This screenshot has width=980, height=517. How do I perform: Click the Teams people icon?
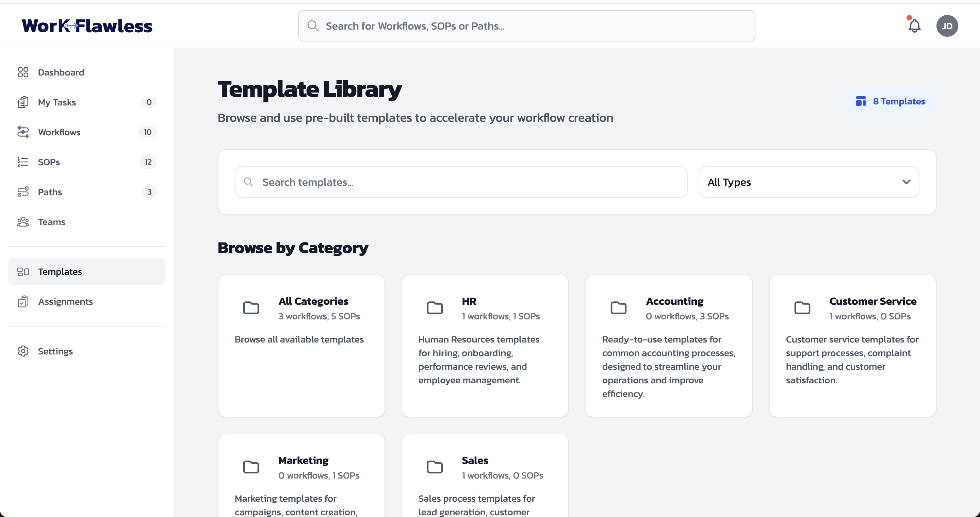[x=23, y=222]
